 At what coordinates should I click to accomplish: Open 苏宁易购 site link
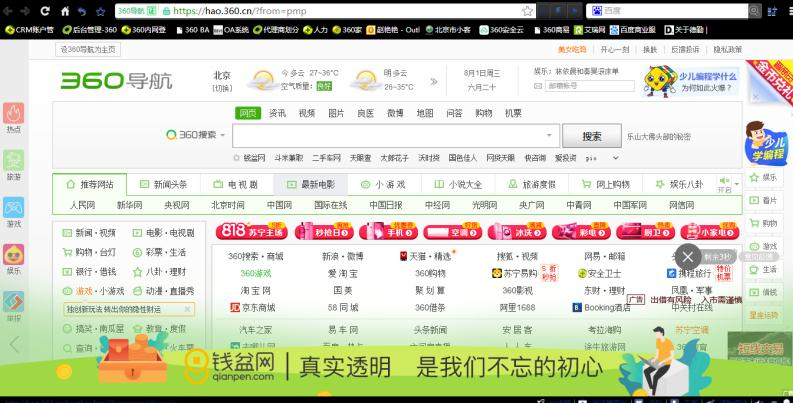point(514,274)
